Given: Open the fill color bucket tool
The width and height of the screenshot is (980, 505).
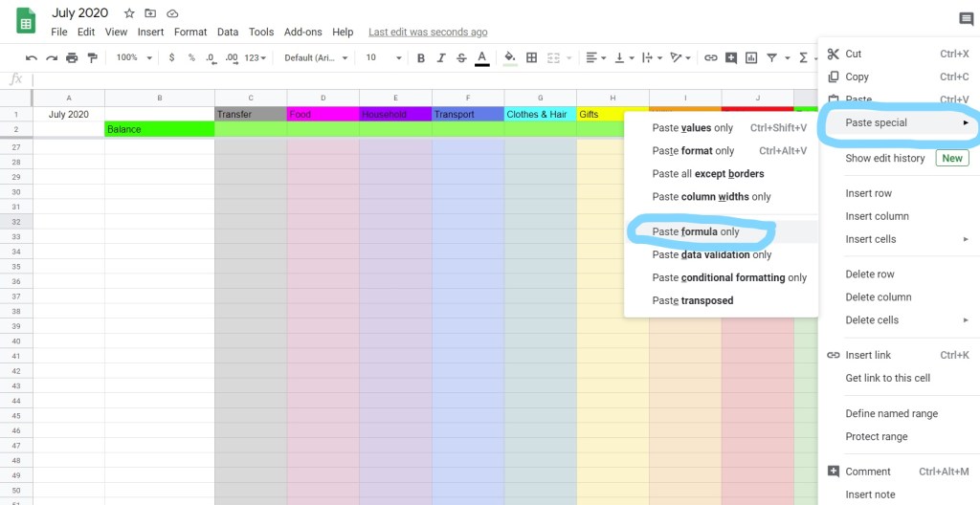Looking at the screenshot, I should (x=510, y=58).
